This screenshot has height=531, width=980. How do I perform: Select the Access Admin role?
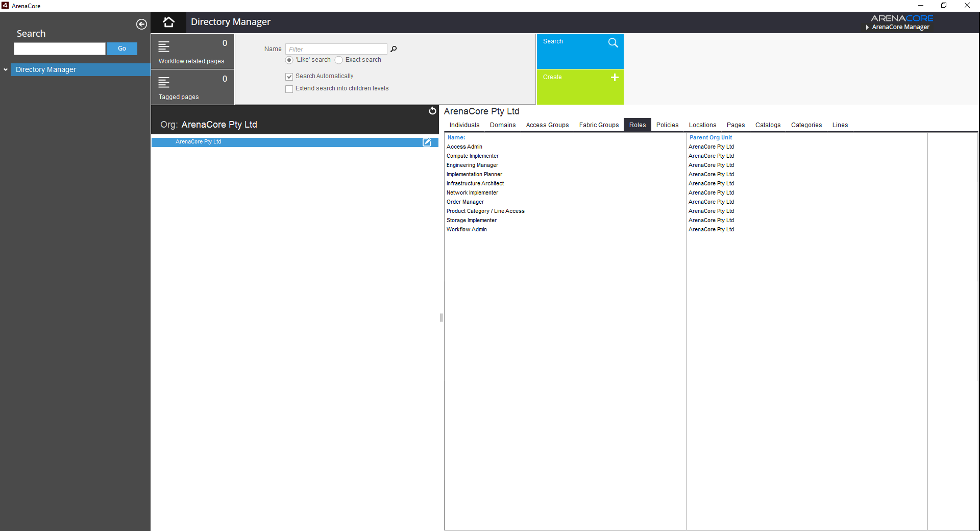click(464, 147)
